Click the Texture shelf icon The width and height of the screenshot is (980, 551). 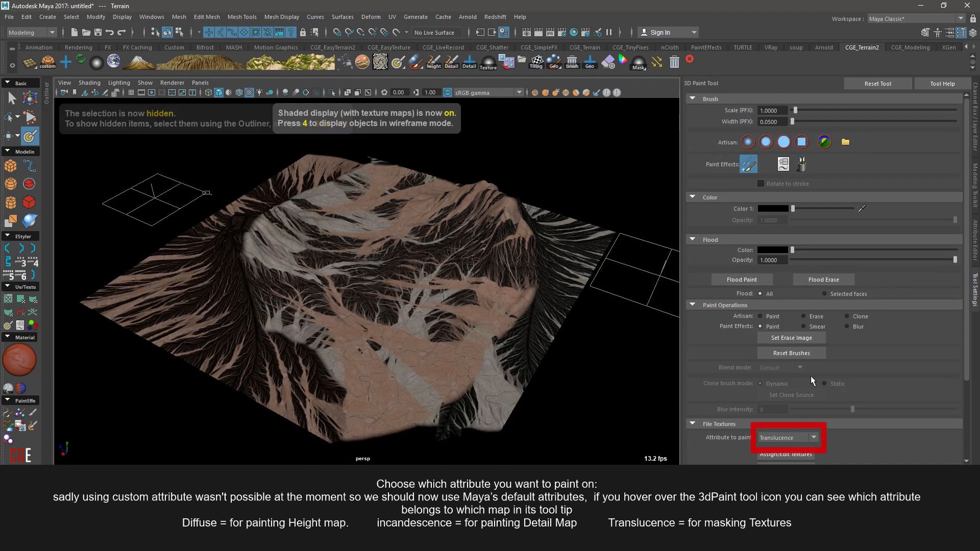[488, 62]
